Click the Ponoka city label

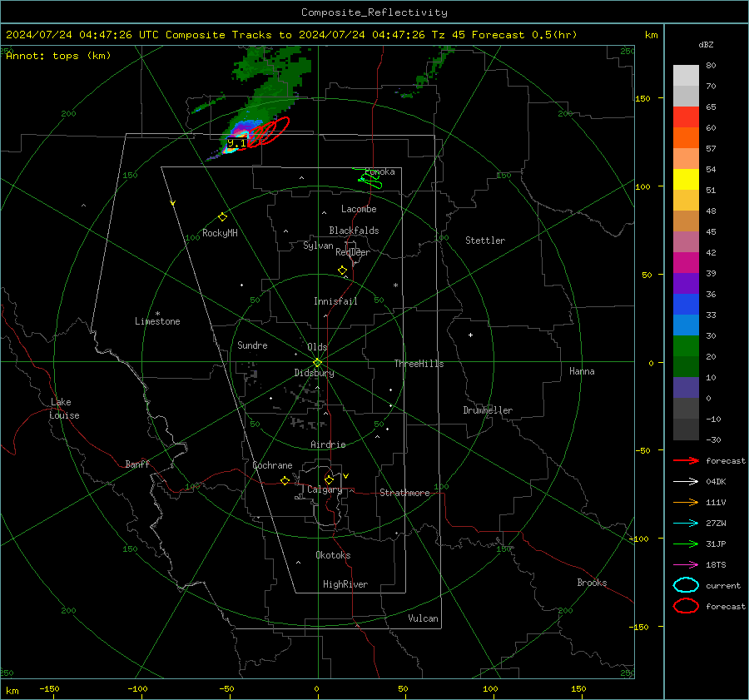tap(379, 171)
